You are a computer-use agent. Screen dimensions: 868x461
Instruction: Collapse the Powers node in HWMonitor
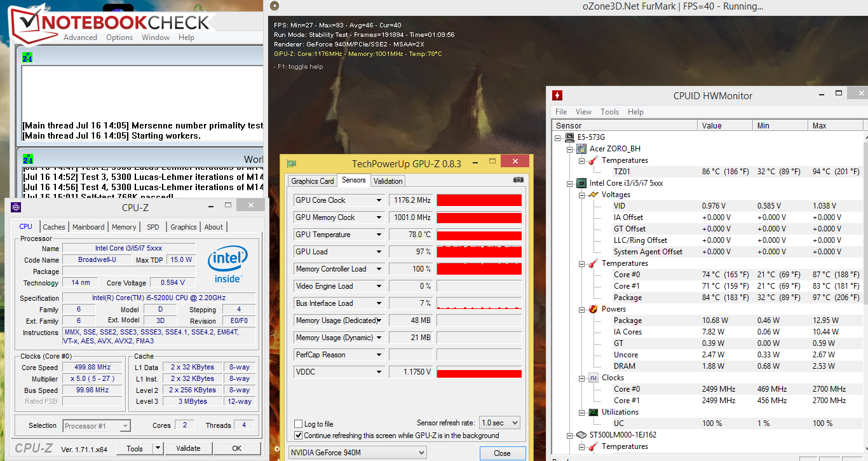[581, 309]
